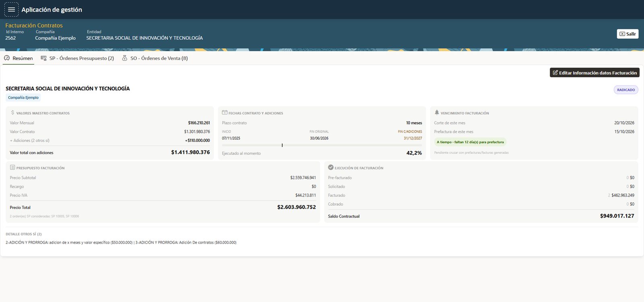Viewport: 644px width, 302px height.
Task: Click the Plazo contrato value 10 meses
Action: [x=414, y=123]
